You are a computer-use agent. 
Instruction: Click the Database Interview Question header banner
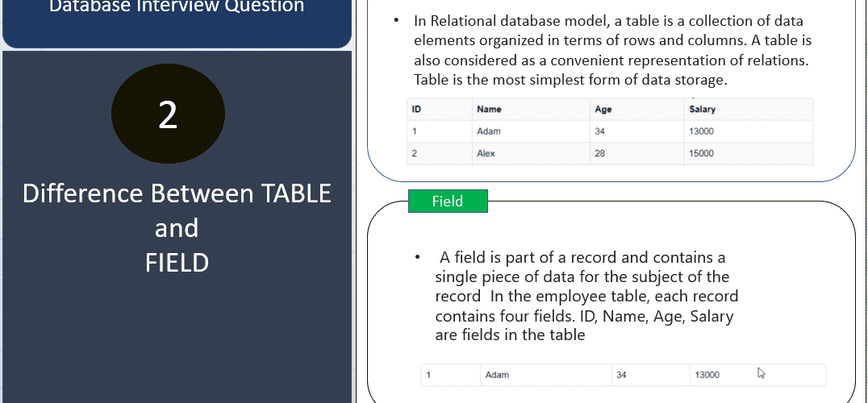pos(177,23)
